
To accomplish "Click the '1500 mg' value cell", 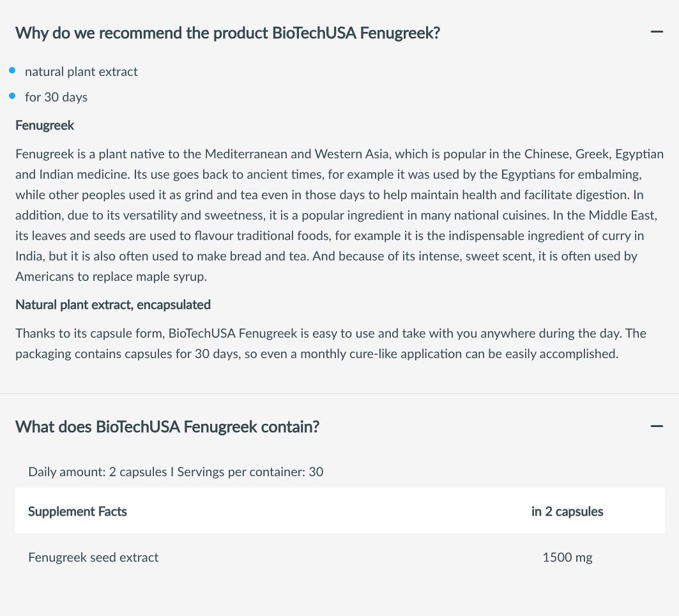I will tap(567, 557).
